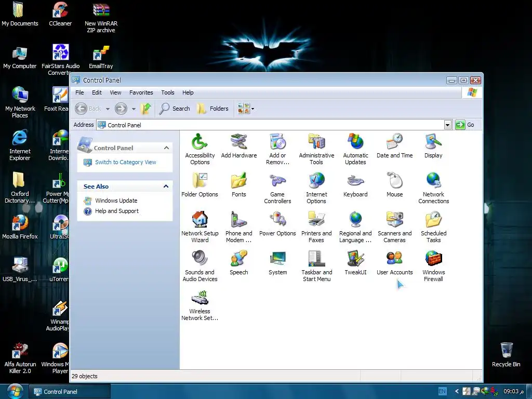
Task: Collapse the Control Panel sidebar section
Action: coord(166,148)
